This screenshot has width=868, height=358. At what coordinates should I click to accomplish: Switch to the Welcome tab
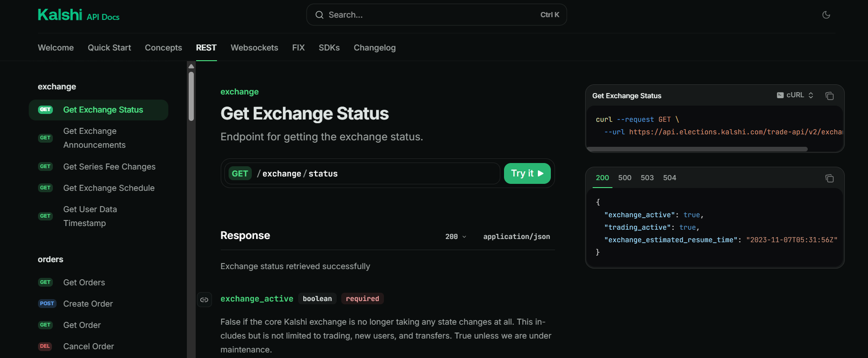(x=56, y=48)
